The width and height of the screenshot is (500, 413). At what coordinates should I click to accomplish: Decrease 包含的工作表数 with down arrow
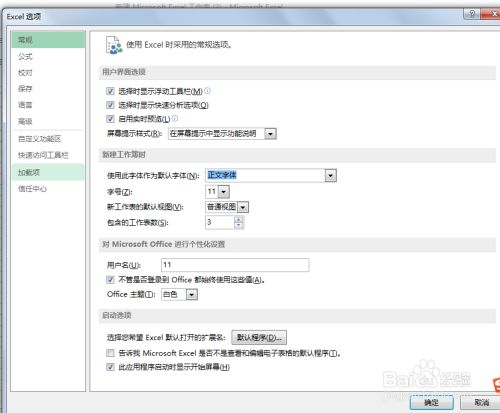click(x=238, y=226)
